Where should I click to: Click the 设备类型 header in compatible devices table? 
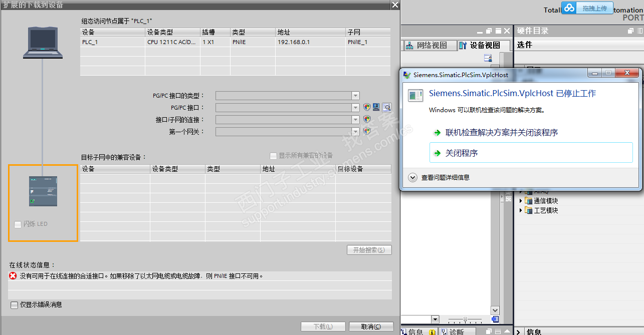tap(177, 169)
